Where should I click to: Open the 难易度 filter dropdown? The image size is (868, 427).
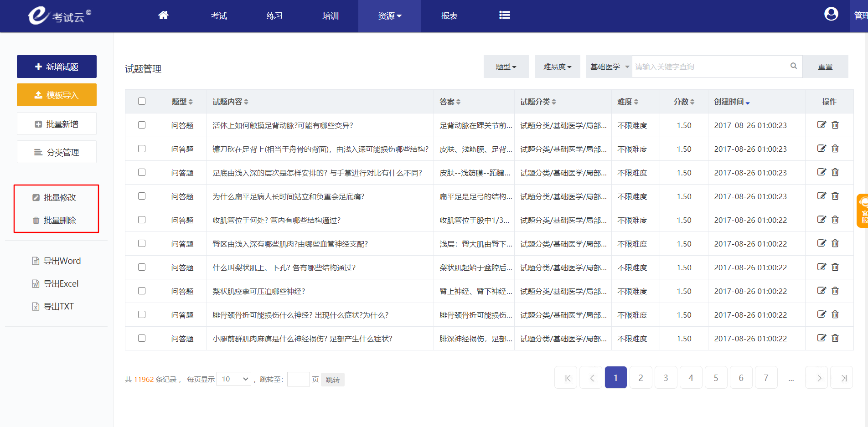(557, 67)
